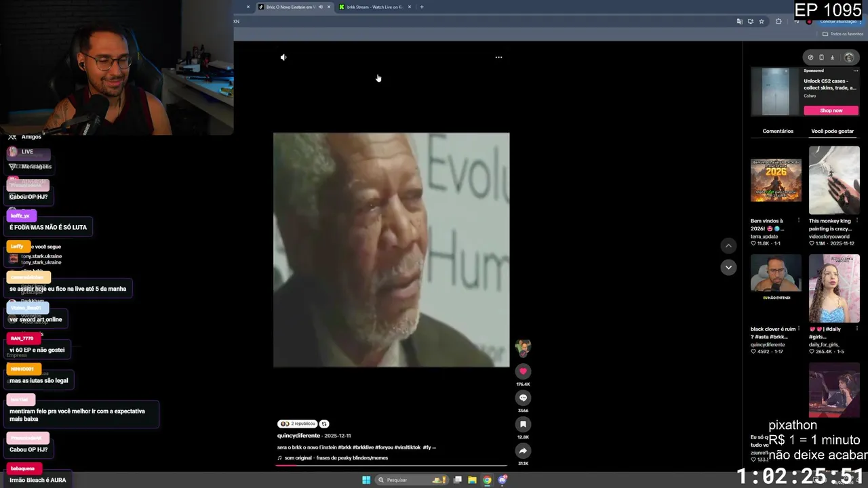Mute the TikTok video sound

[283, 58]
